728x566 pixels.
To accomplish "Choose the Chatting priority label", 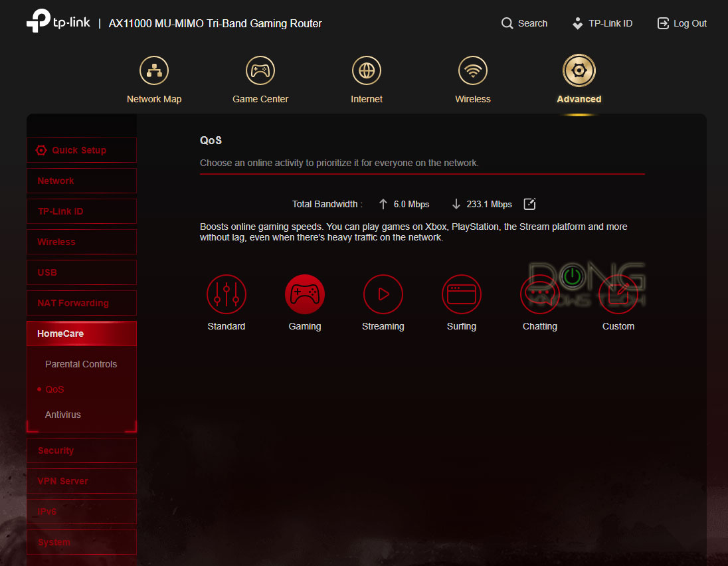I will [540, 326].
